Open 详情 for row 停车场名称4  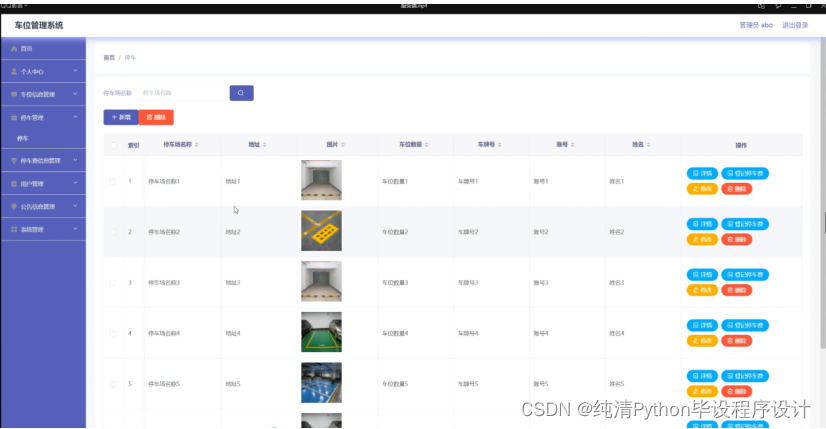702,325
